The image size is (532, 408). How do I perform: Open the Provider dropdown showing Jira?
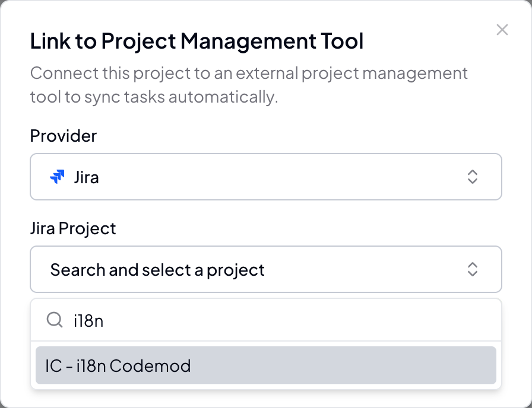[265, 177]
